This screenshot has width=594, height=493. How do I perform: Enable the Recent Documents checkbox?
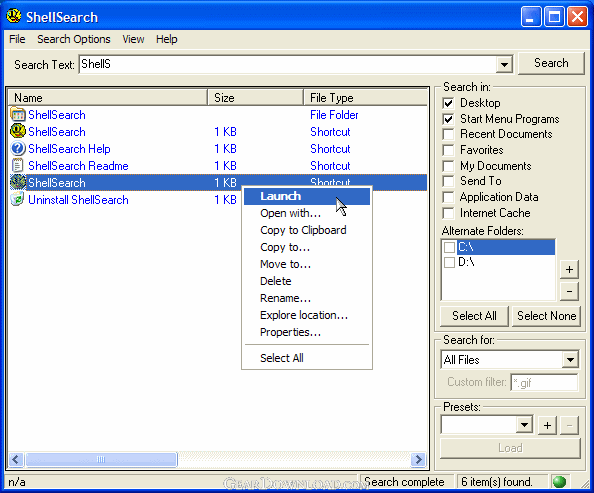pyautogui.click(x=449, y=134)
